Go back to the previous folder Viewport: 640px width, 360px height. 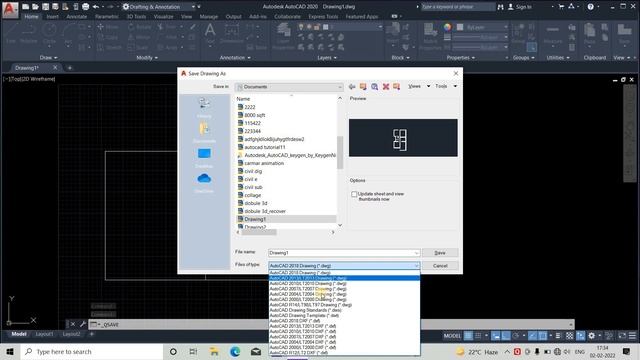352,87
